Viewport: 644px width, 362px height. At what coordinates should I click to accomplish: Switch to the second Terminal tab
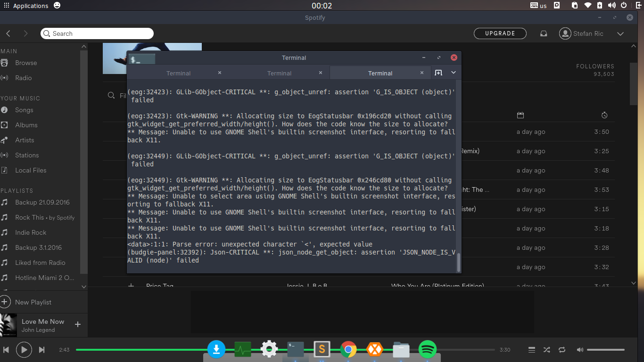point(279,73)
